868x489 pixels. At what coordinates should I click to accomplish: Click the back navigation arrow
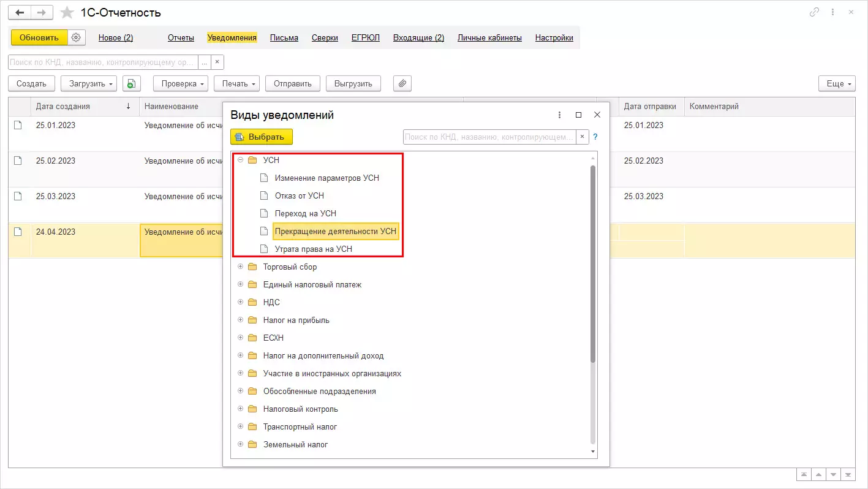(x=20, y=13)
